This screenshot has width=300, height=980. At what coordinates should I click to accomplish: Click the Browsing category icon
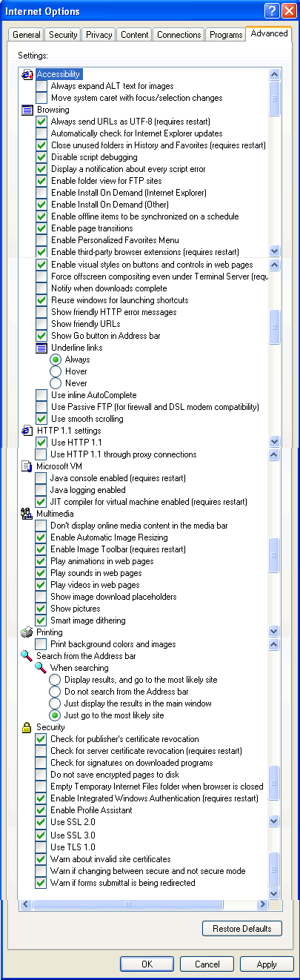coord(27,110)
